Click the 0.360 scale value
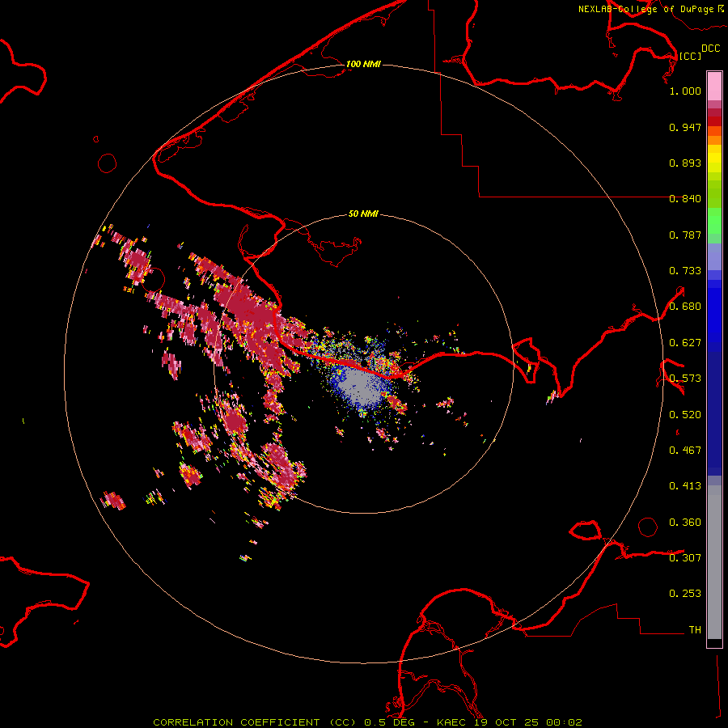728x728 pixels. tap(685, 523)
